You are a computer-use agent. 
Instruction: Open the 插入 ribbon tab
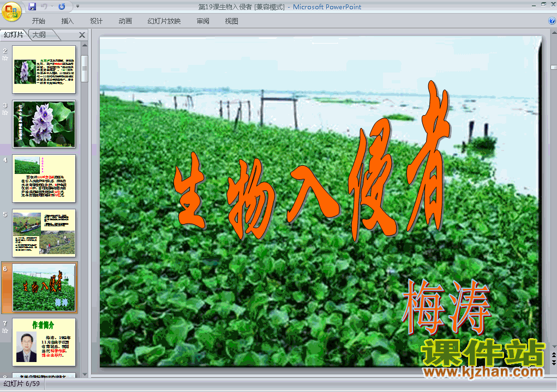coord(67,21)
